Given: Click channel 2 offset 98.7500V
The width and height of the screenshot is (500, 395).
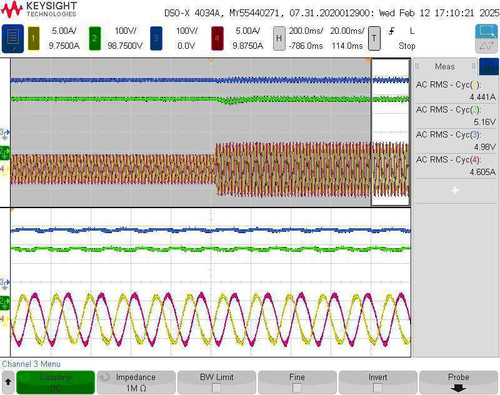Looking at the screenshot, I should click(125, 46).
